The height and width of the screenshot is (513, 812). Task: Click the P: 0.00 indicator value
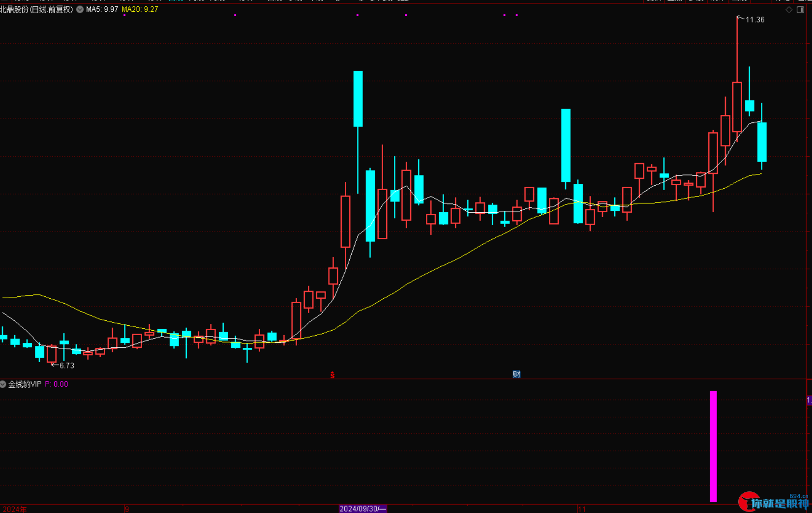(57, 384)
